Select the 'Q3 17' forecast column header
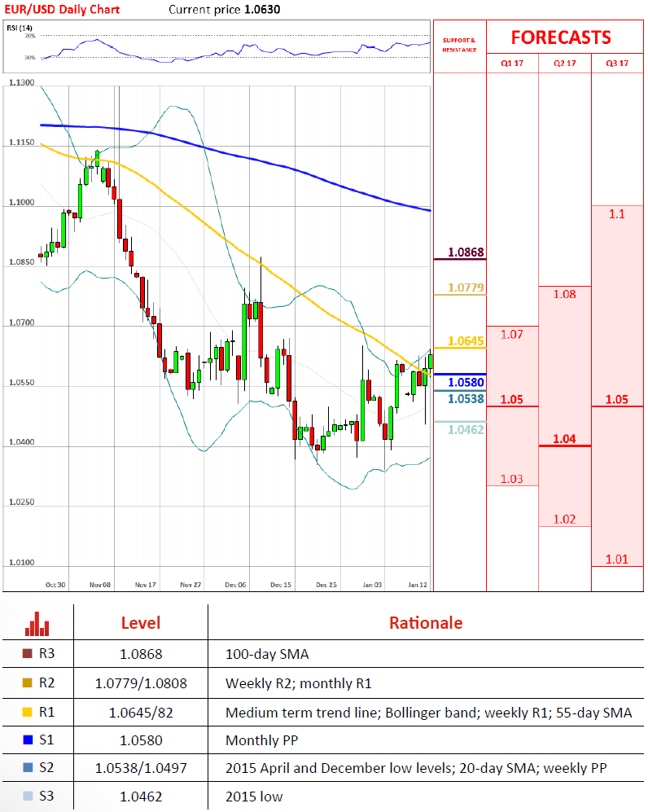The image size is (648, 812). (617, 64)
